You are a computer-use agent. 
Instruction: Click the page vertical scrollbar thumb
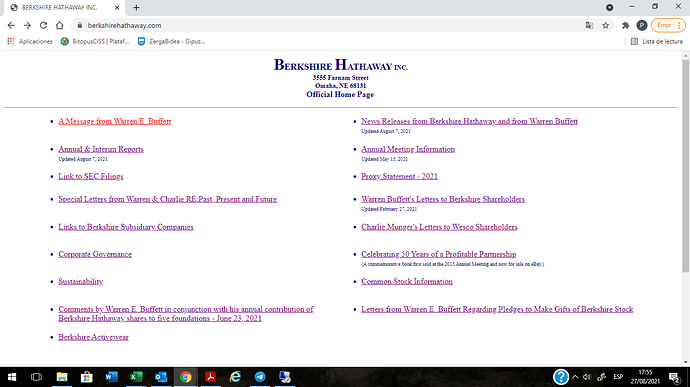click(686, 165)
